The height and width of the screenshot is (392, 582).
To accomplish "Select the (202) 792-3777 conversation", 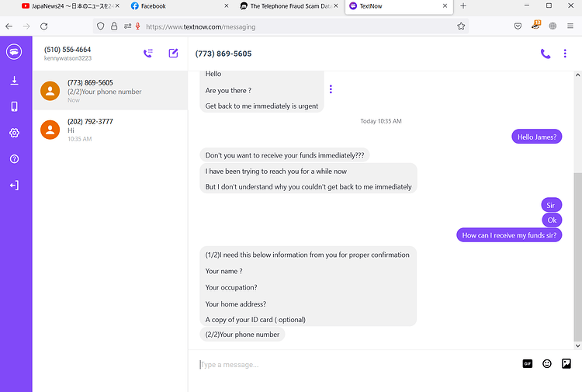I will [x=110, y=130].
